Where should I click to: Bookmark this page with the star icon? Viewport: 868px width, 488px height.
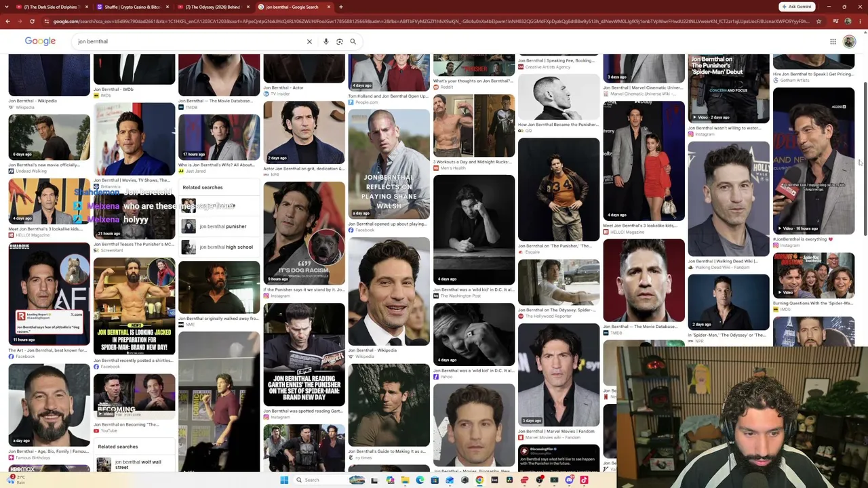(x=818, y=21)
